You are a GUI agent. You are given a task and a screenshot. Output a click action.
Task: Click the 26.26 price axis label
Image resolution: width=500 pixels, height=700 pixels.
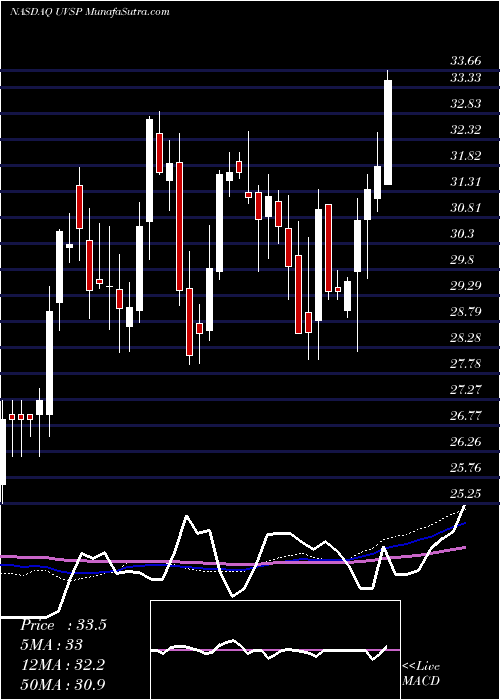465,441
